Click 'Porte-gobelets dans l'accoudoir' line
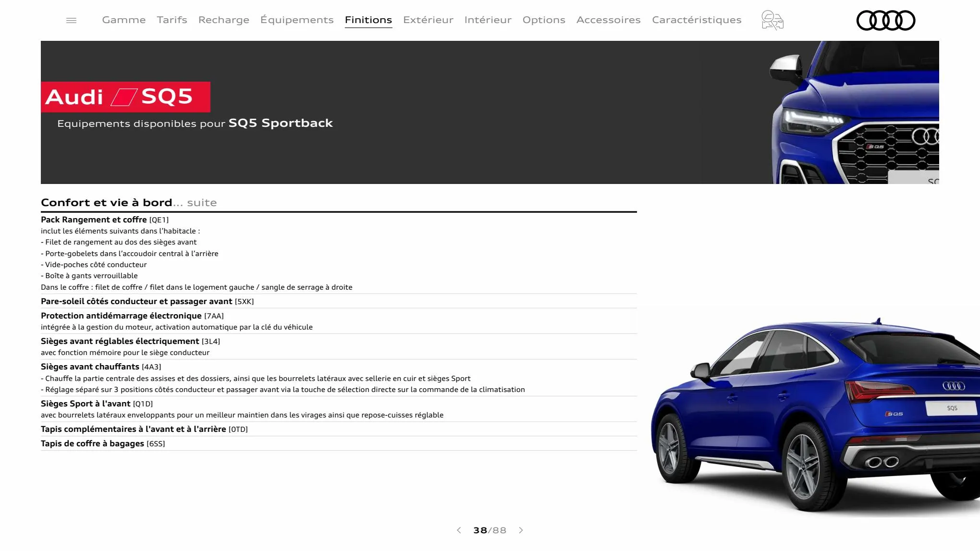Image resolution: width=980 pixels, height=551 pixels. click(x=130, y=254)
